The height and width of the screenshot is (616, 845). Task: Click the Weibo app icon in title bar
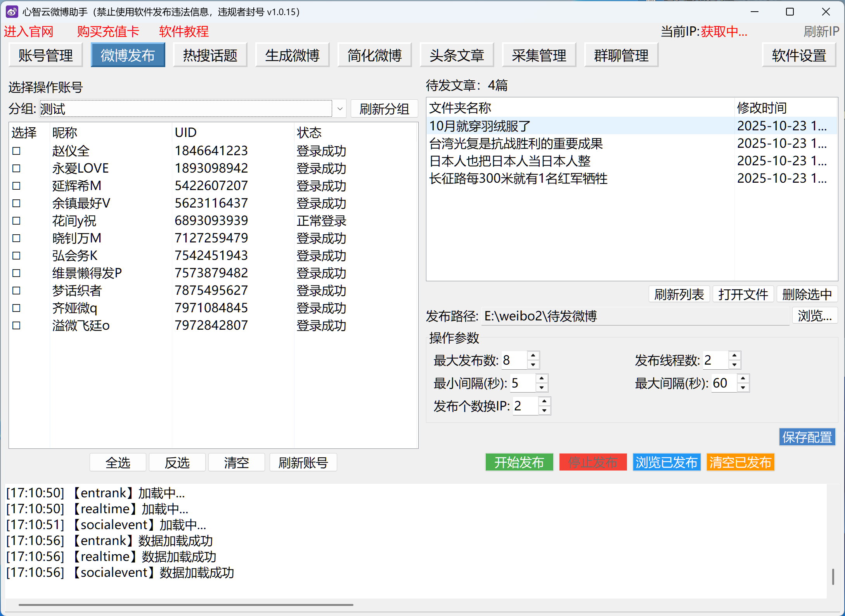12,12
